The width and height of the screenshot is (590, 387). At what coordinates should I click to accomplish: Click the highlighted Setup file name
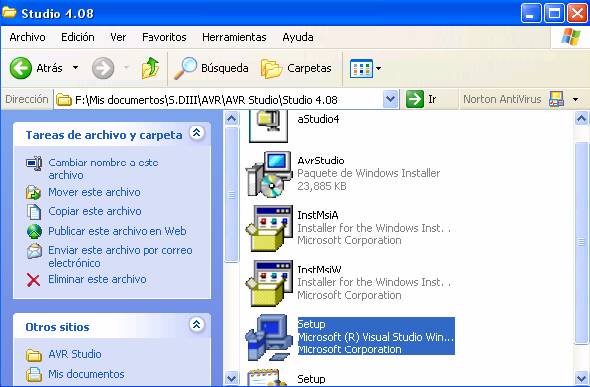coord(312,324)
